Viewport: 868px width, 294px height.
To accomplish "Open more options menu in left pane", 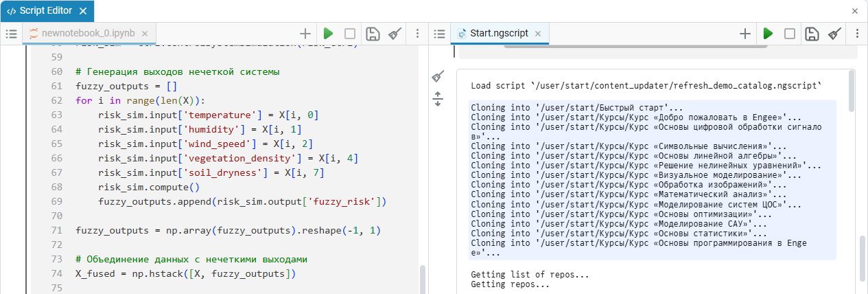I will pos(417,33).
